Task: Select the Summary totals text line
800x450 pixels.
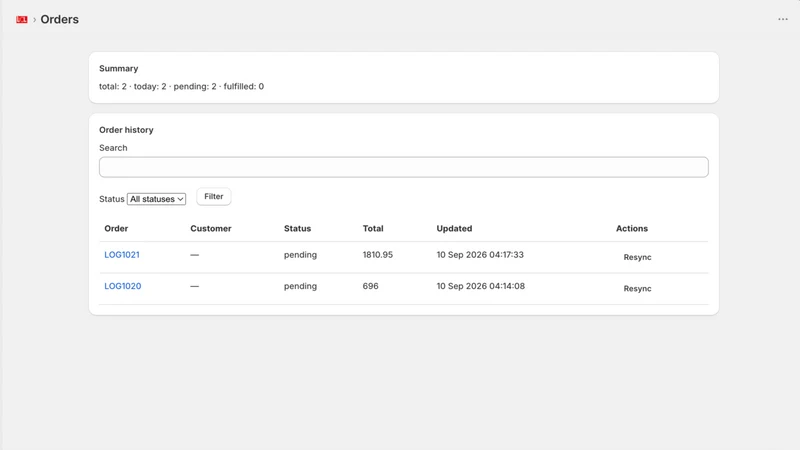Action: click(182, 86)
